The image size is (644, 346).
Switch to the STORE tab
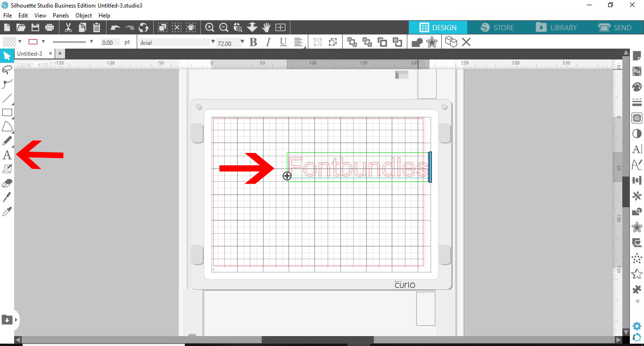click(497, 27)
